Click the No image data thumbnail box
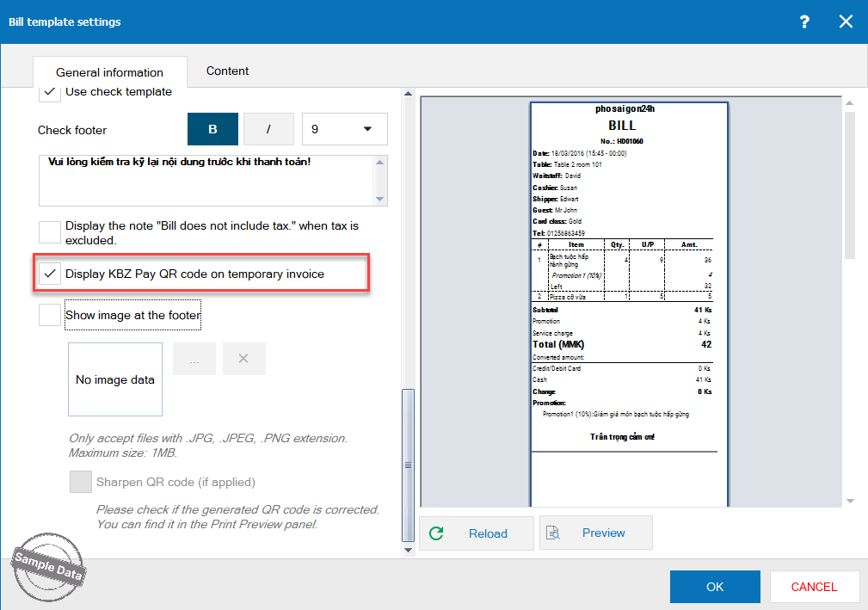Viewport: 868px width, 610px height. tap(115, 379)
